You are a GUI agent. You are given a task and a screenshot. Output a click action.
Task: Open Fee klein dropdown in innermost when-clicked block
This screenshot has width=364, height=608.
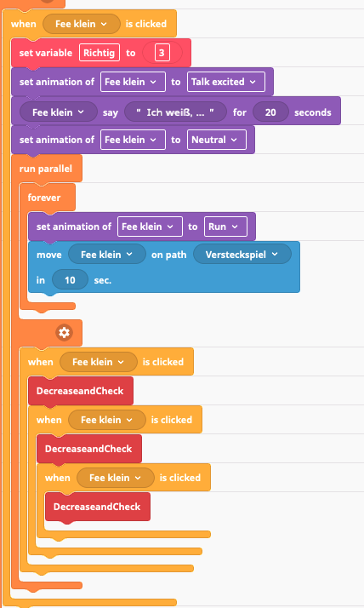(116, 478)
